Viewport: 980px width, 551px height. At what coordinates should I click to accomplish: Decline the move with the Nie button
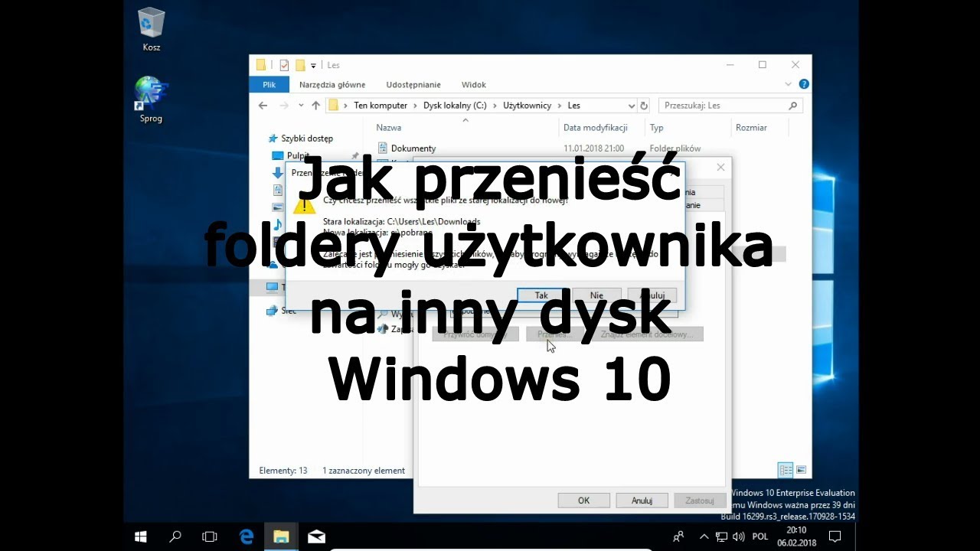pos(596,295)
